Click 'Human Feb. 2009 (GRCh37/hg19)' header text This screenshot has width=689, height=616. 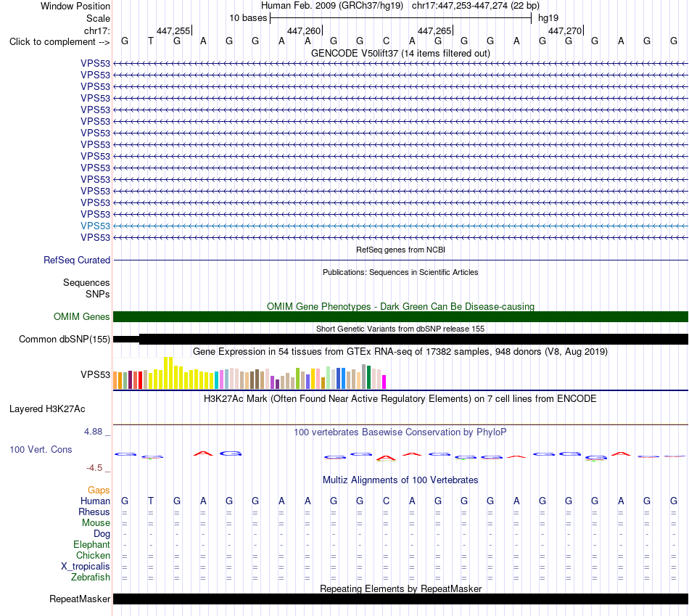point(331,6)
